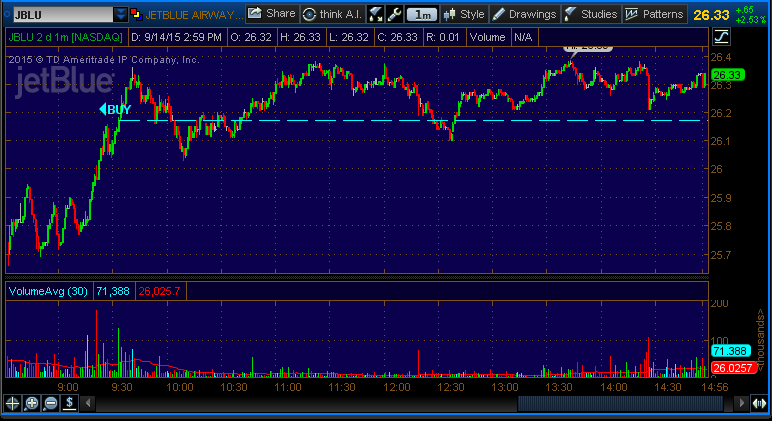The width and height of the screenshot is (772, 421).
Task: Select the crosshair tool at bottom left
Action: tap(13, 403)
